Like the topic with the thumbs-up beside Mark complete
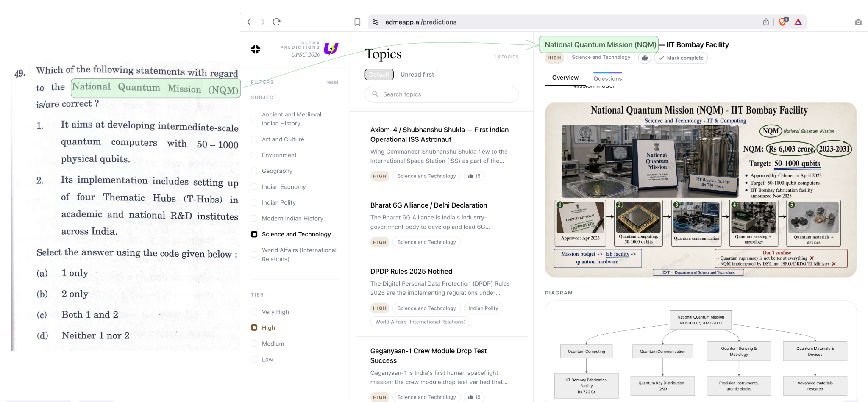The height and width of the screenshot is (402, 868). [x=645, y=58]
